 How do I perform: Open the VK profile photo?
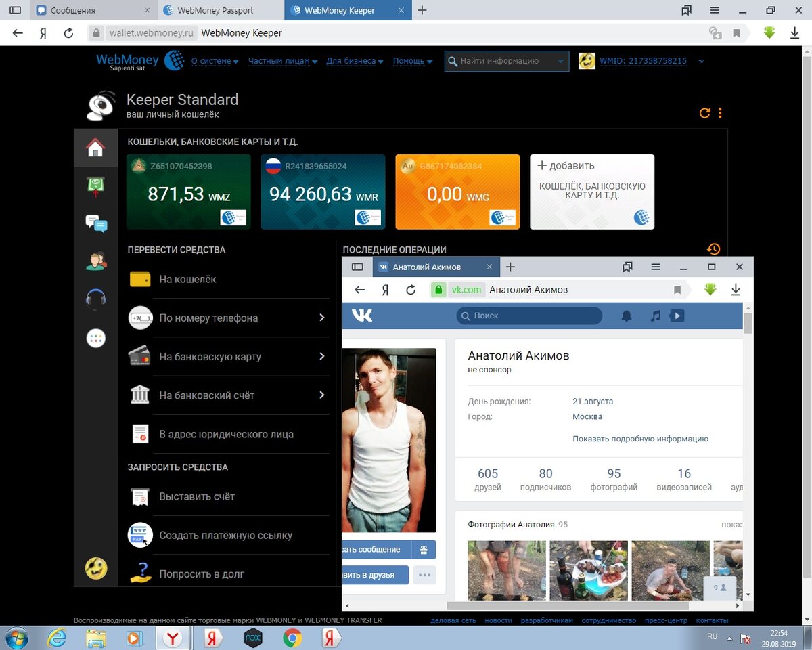pos(389,440)
